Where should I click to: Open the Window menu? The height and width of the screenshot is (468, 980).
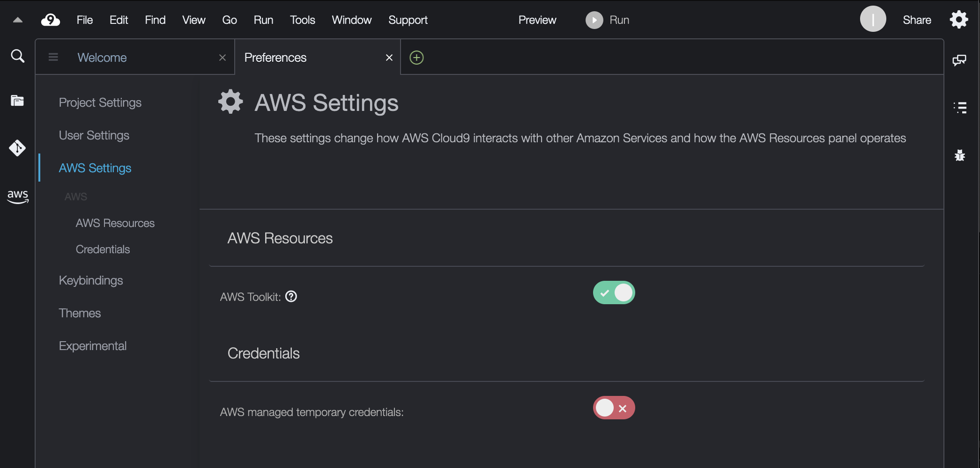click(x=352, y=20)
